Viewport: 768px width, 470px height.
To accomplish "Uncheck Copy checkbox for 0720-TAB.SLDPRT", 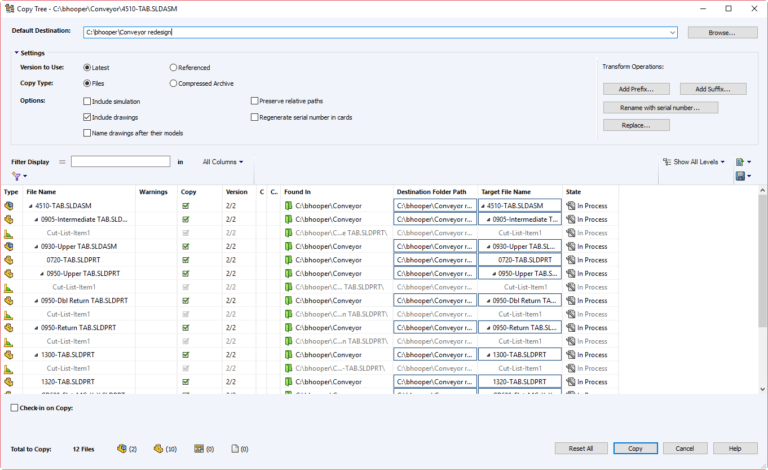I will click(186, 260).
